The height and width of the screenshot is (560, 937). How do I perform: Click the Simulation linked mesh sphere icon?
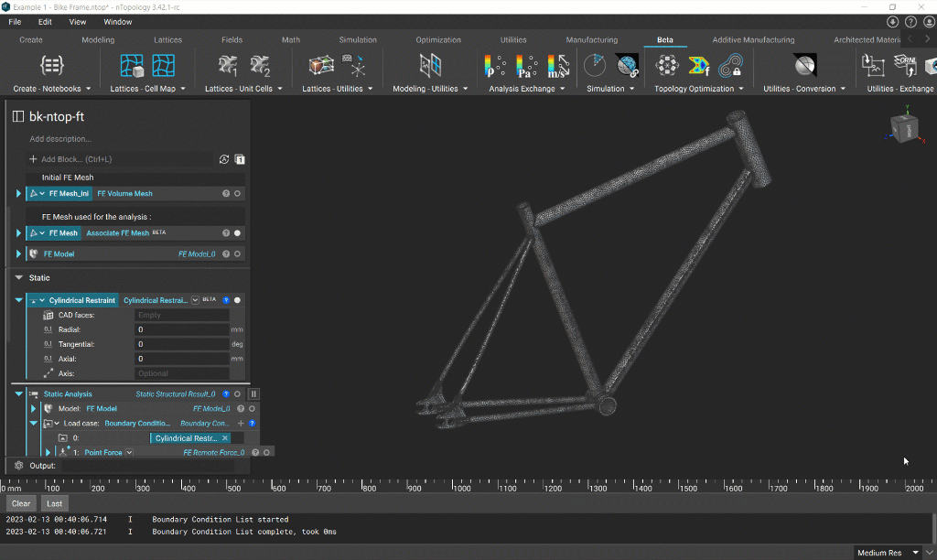pos(628,66)
